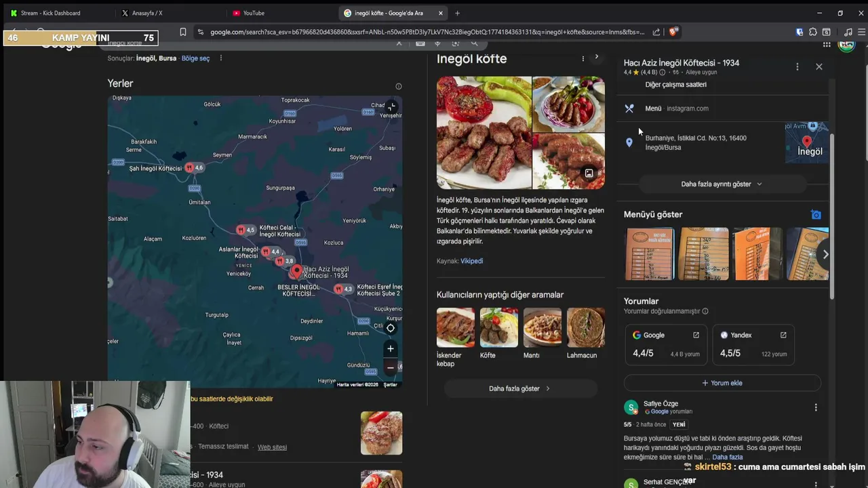Open the Brave Shields lion icon

tap(673, 32)
